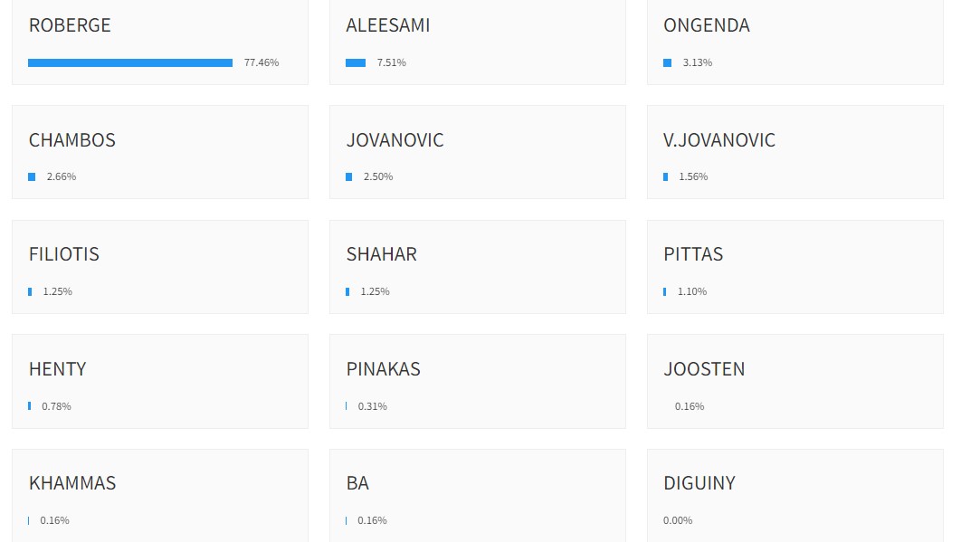The width and height of the screenshot is (980, 542).
Task: Click the V.JOVANOVIC result card
Action: click(795, 152)
